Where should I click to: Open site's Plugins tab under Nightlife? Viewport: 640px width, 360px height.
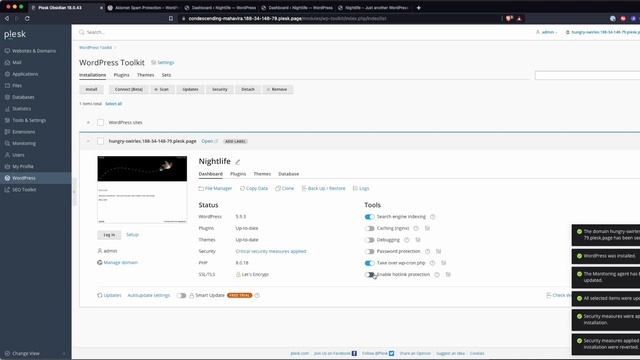(238, 174)
